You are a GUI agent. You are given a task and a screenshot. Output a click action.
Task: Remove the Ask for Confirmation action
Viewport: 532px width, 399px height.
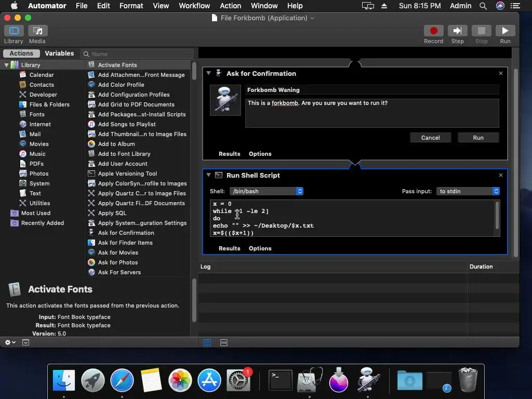(501, 73)
